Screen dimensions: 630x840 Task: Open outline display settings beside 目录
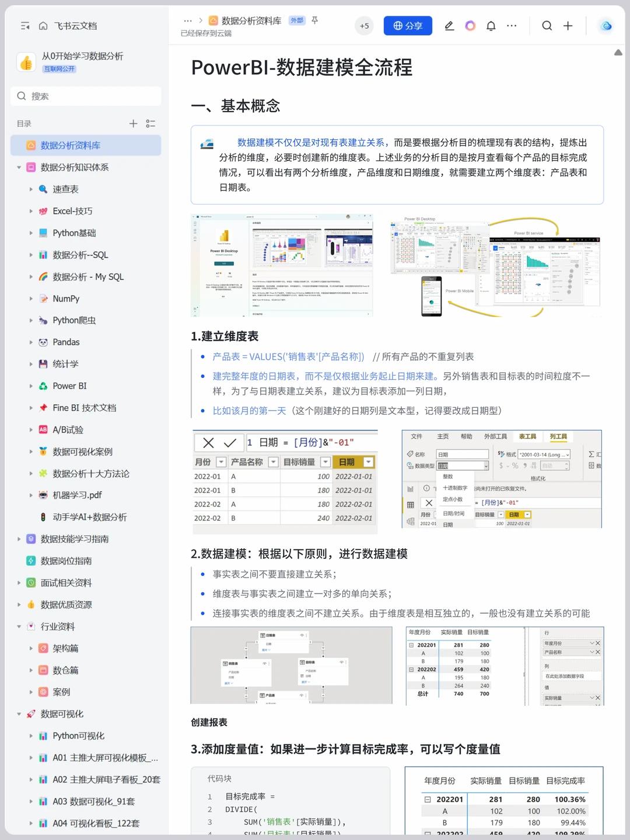pyautogui.click(x=150, y=123)
